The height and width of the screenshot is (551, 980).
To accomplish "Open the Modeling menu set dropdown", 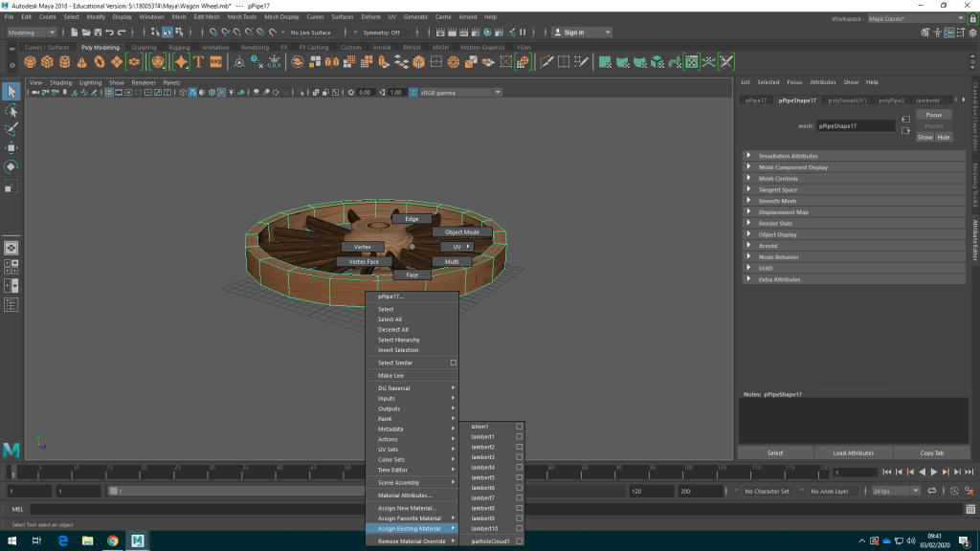I will point(33,33).
